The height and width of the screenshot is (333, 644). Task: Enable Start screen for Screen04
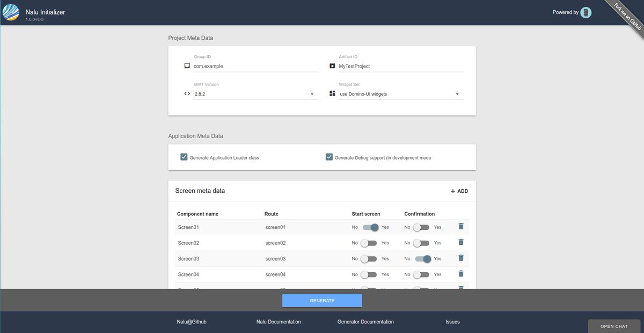[x=369, y=274]
